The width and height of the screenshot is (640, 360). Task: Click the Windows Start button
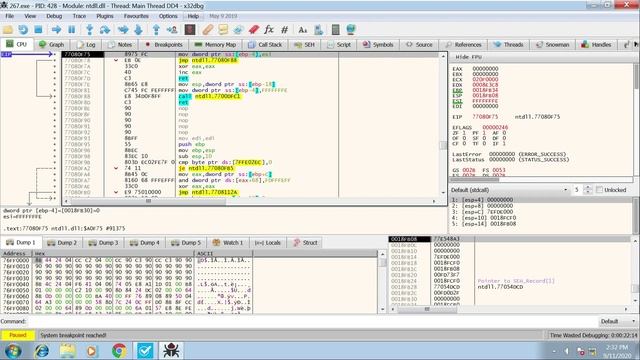[13, 351]
